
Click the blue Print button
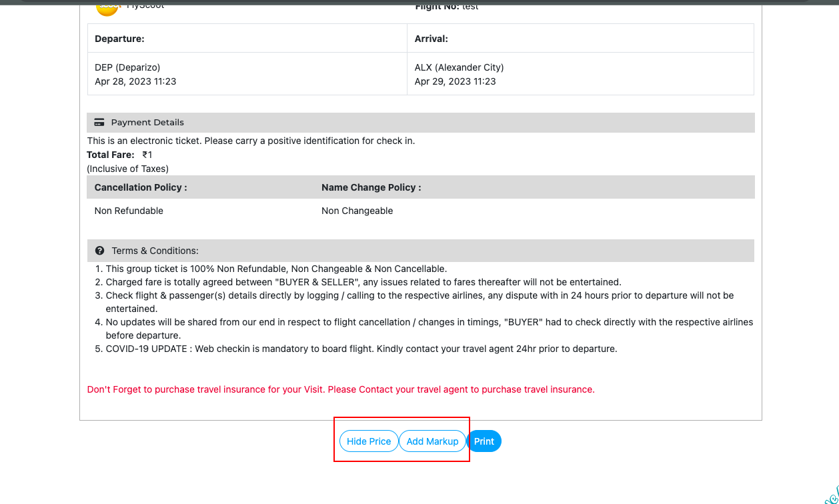tap(484, 441)
